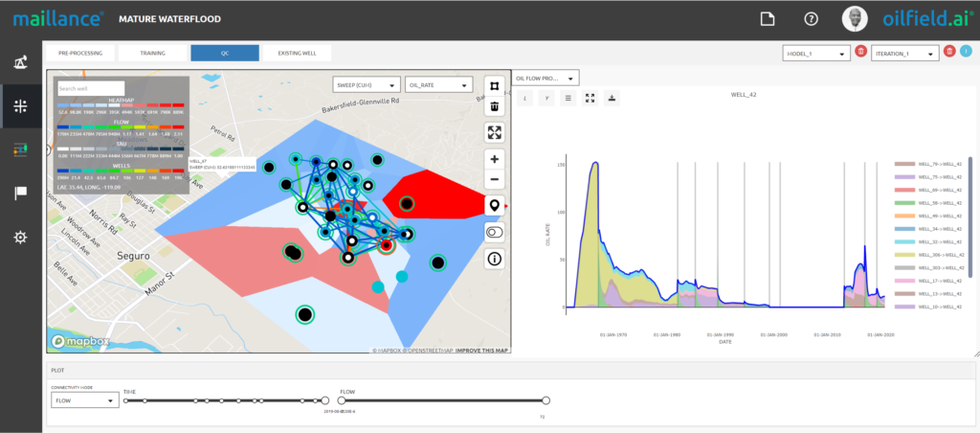
Task: Select the connectivity network sidebar icon
Action: point(21,106)
